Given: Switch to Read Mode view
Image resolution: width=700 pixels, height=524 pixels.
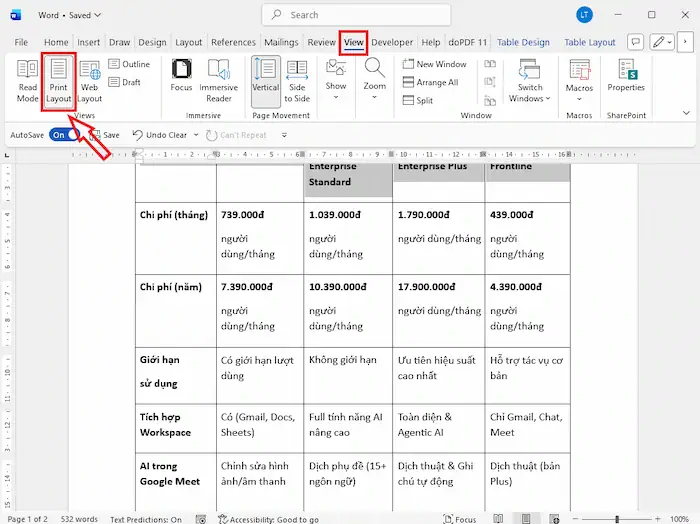Looking at the screenshot, I should [x=27, y=80].
